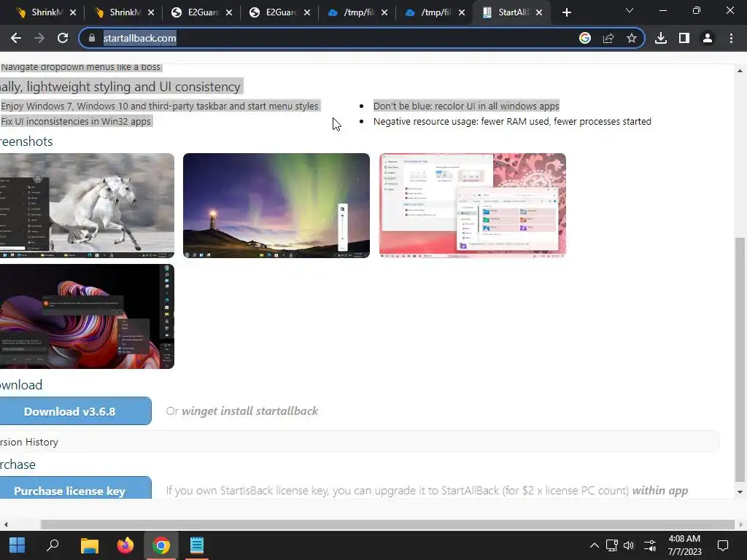Viewport: 747px width, 560px height.
Task: Open Chrome three-dot menu
Action: tap(731, 38)
